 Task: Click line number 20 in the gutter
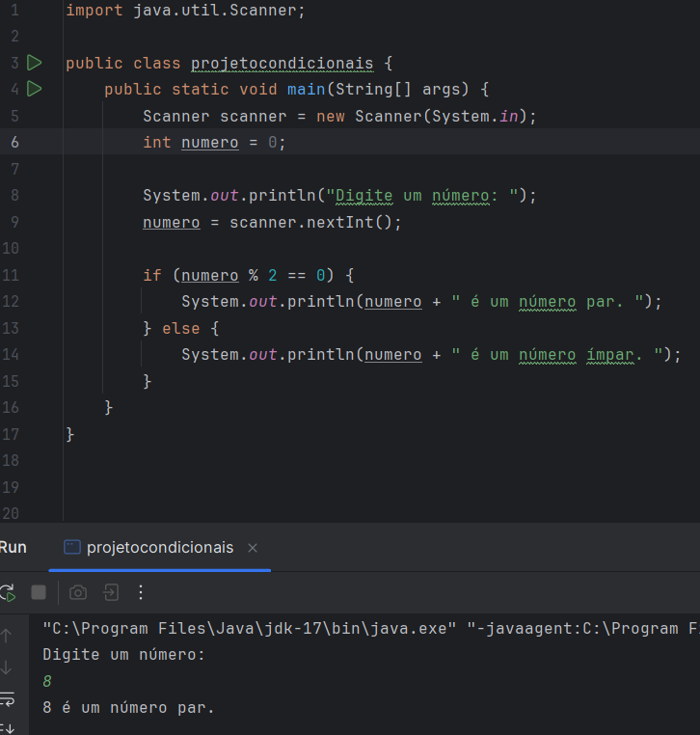[11, 513]
